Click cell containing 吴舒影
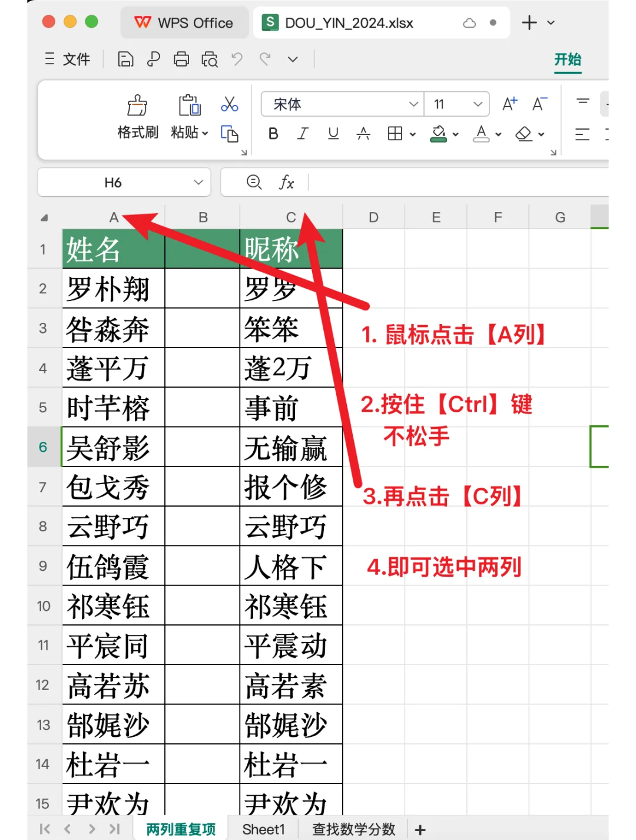The width and height of the screenshot is (636, 840). click(x=114, y=447)
